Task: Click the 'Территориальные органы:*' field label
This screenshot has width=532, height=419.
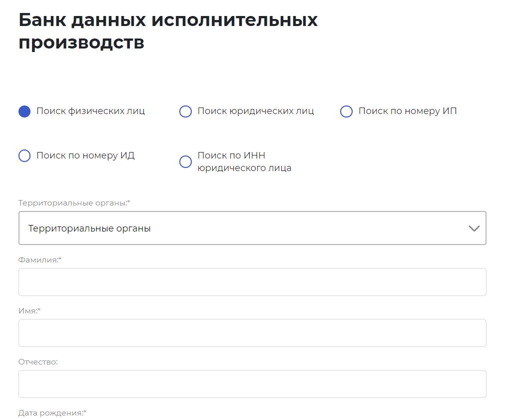Action: pos(74,203)
